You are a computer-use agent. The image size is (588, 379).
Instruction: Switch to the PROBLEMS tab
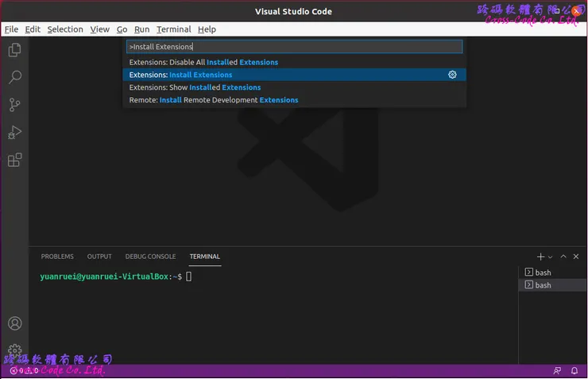pyautogui.click(x=57, y=257)
